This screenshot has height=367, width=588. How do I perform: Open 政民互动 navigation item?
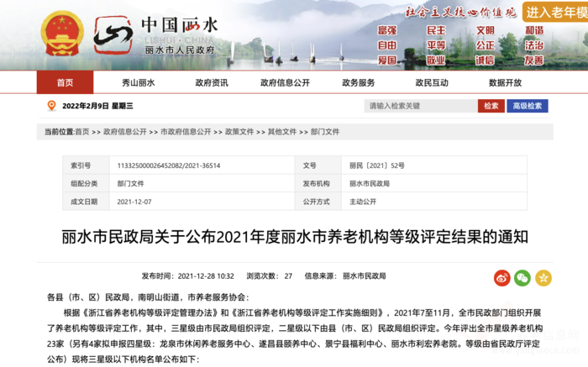point(432,82)
